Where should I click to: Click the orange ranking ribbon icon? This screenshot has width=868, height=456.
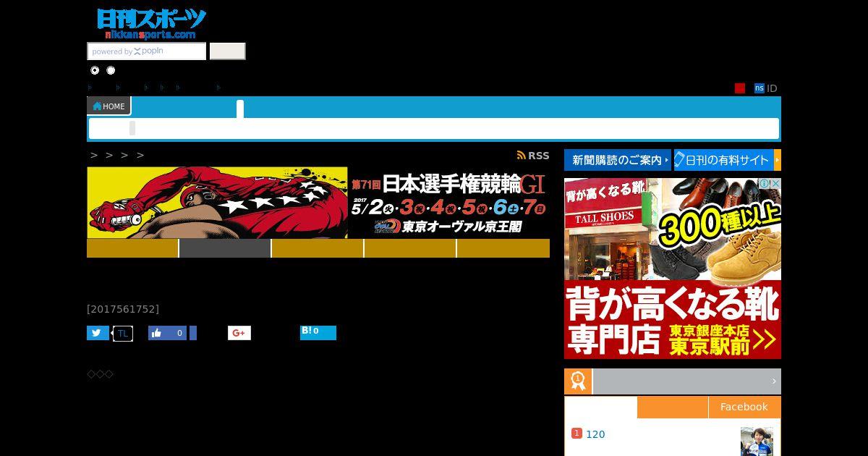coord(578,381)
